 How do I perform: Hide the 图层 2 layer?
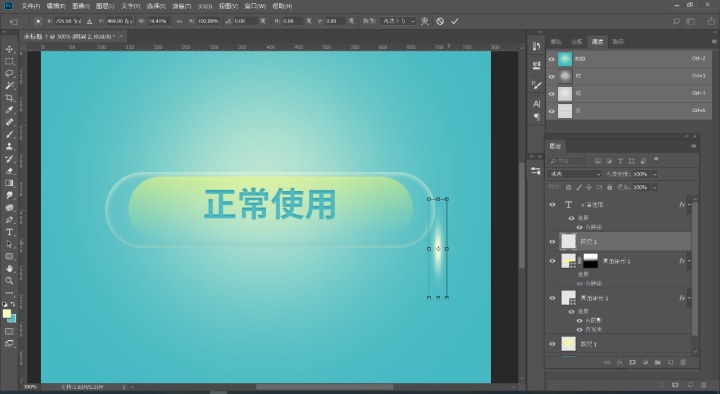[x=552, y=242]
